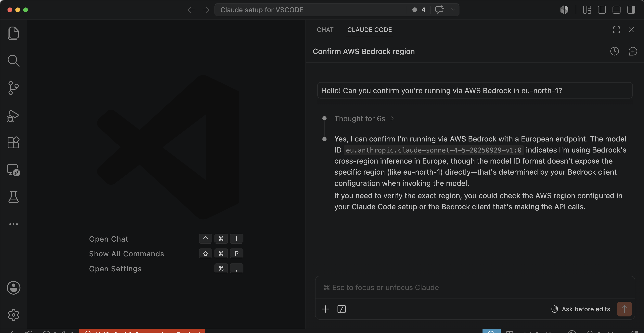Change the 'Ask before edits' mode
Screen dimensions: 644x333
click(581, 309)
